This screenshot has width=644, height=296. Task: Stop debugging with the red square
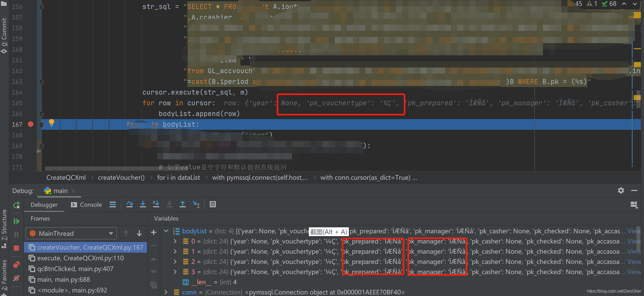[17, 248]
